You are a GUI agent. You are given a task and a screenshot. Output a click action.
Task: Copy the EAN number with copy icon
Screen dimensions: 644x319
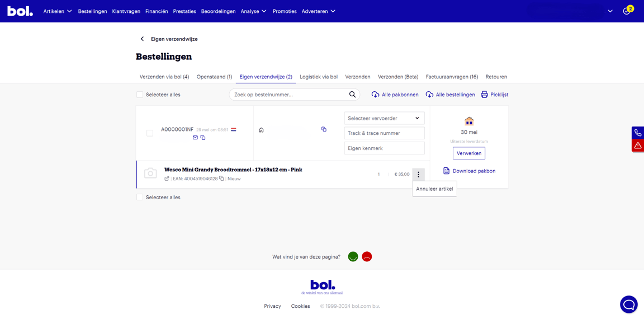click(221, 179)
